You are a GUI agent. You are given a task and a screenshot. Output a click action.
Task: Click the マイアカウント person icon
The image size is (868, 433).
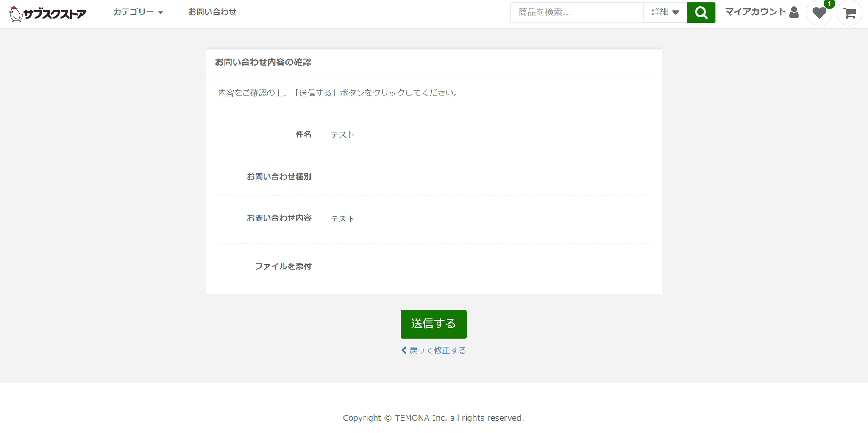tap(794, 12)
